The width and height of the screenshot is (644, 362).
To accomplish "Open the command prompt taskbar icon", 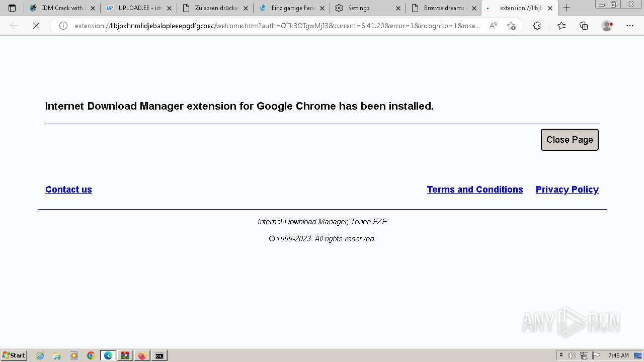I will (159, 355).
